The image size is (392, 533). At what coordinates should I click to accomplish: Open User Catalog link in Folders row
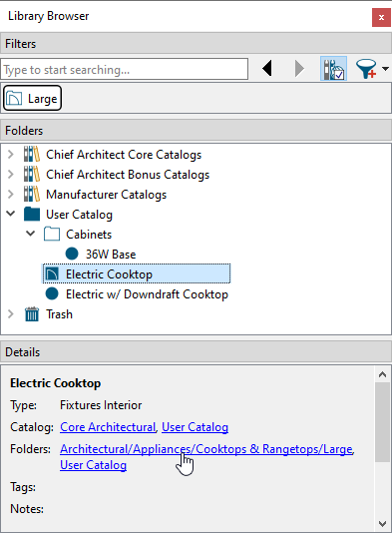[94, 465]
